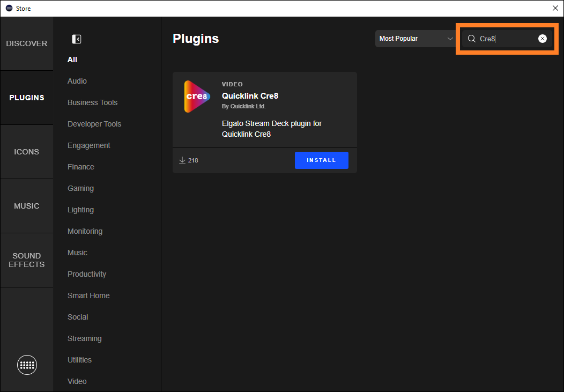Install the Quicklink Cre8 plugin

[322, 160]
